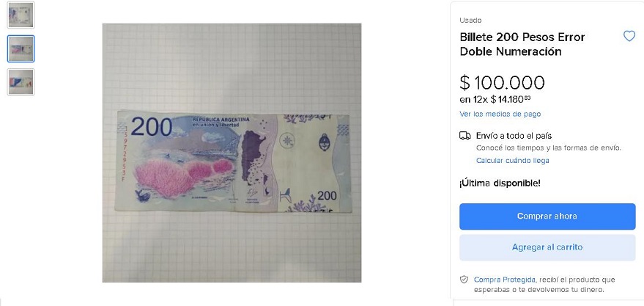Click the 12x installments price text
Screen dimensions: 644x306
(x=496, y=99)
